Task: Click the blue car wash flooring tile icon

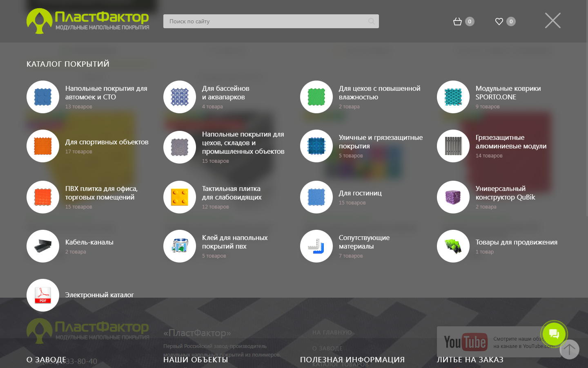Action: [x=43, y=97]
